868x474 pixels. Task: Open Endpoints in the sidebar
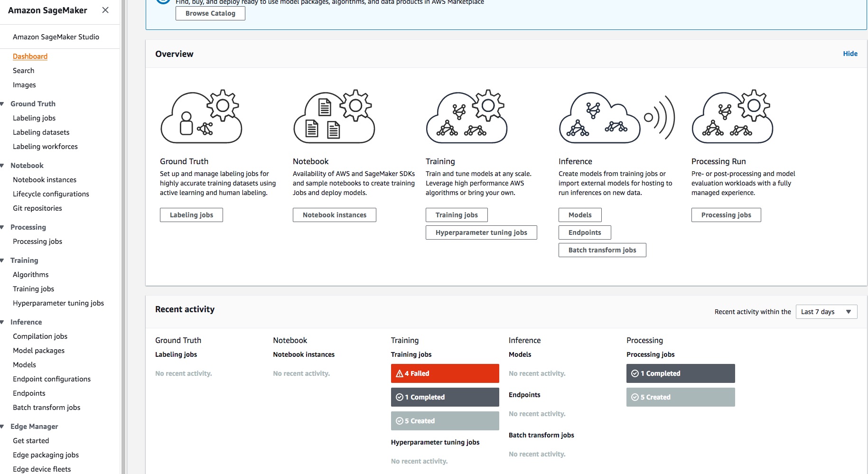pyautogui.click(x=29, y=393)
